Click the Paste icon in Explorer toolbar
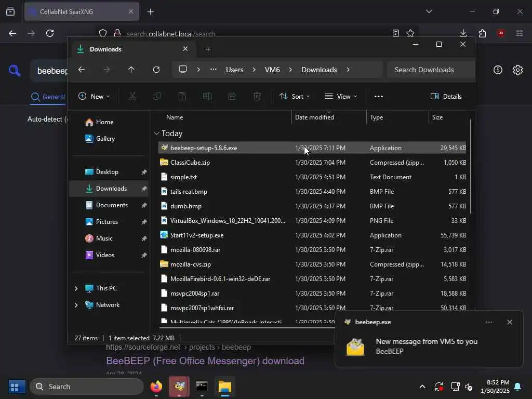532x399 pixels. pos(182,96)
